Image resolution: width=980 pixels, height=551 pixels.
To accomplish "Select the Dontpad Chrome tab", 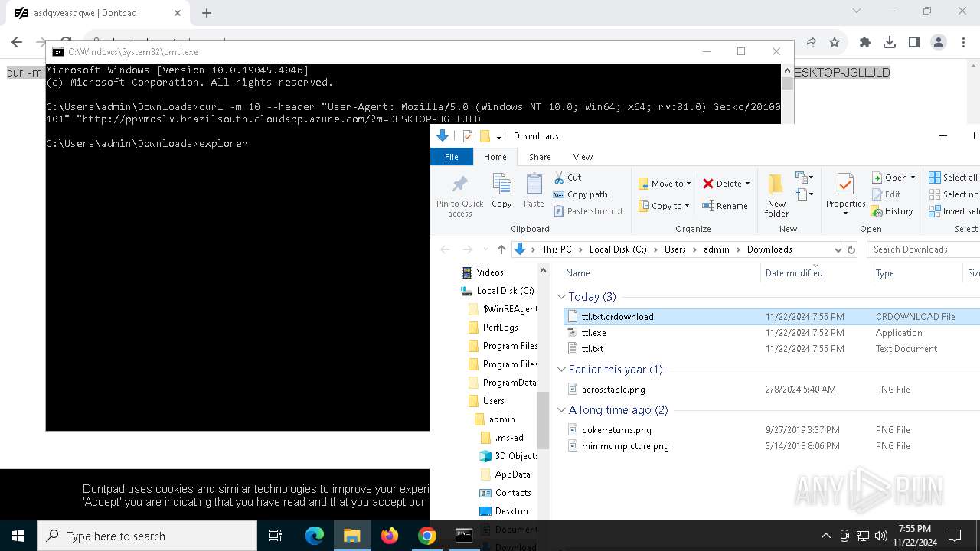I will [96, 13].
